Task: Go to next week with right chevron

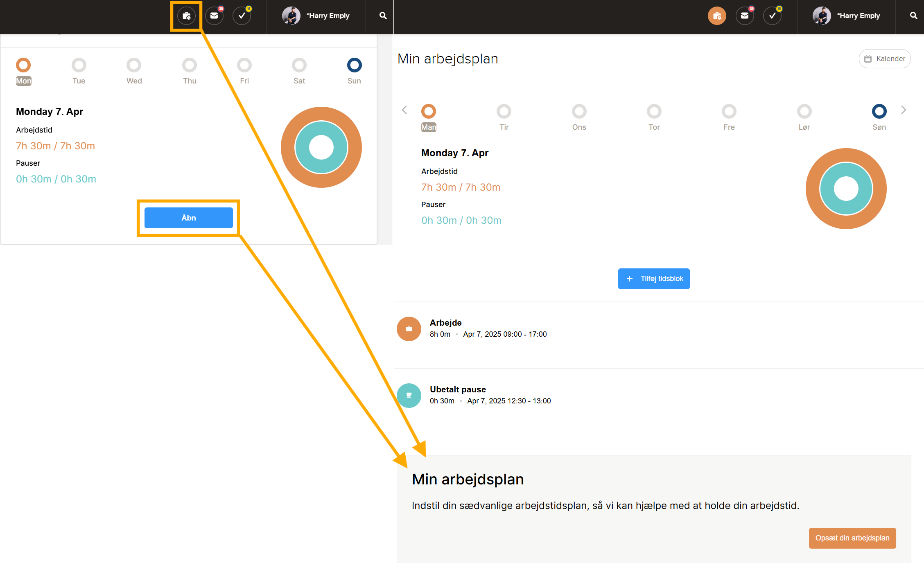Action: pos(904,110)
